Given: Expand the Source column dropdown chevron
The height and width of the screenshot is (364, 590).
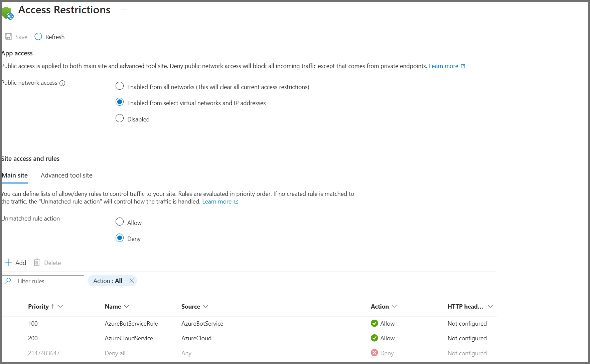Looking at the screenshot, I should [205, 306].
